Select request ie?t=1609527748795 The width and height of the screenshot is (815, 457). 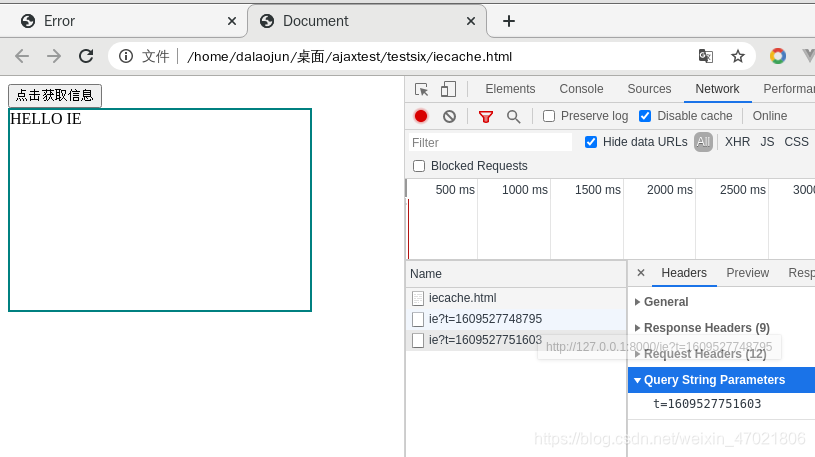(x=516, y=319)
